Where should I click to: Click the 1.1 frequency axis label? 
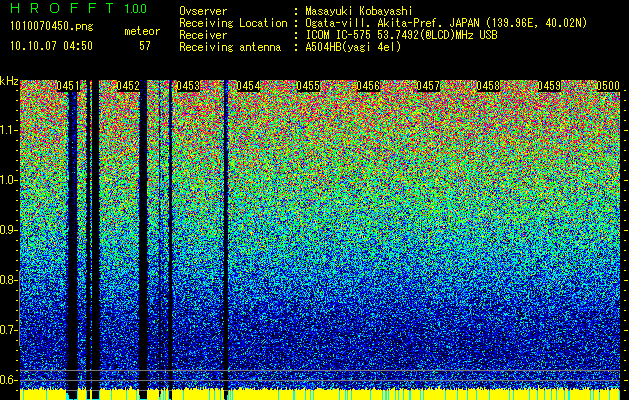coord(9,130)
